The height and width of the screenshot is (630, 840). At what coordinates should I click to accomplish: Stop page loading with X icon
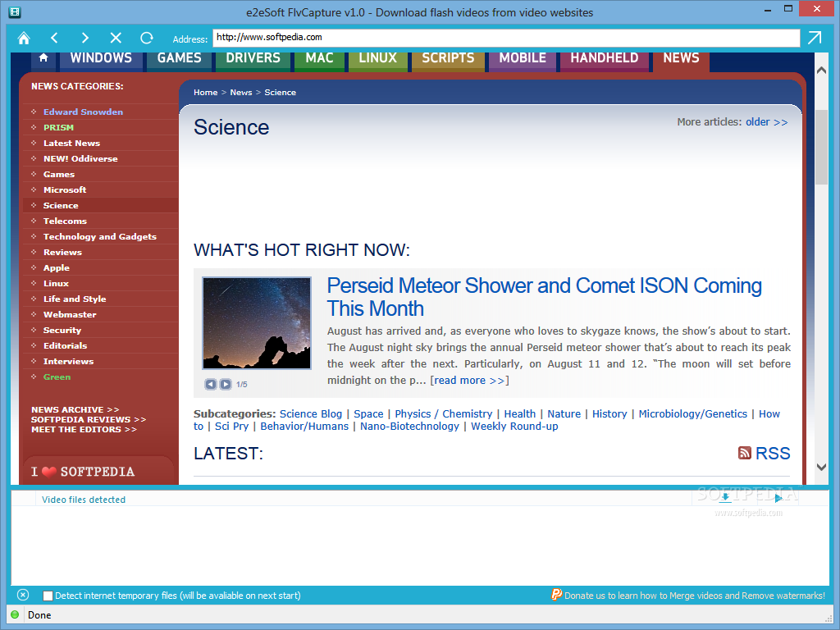(116, 38)
